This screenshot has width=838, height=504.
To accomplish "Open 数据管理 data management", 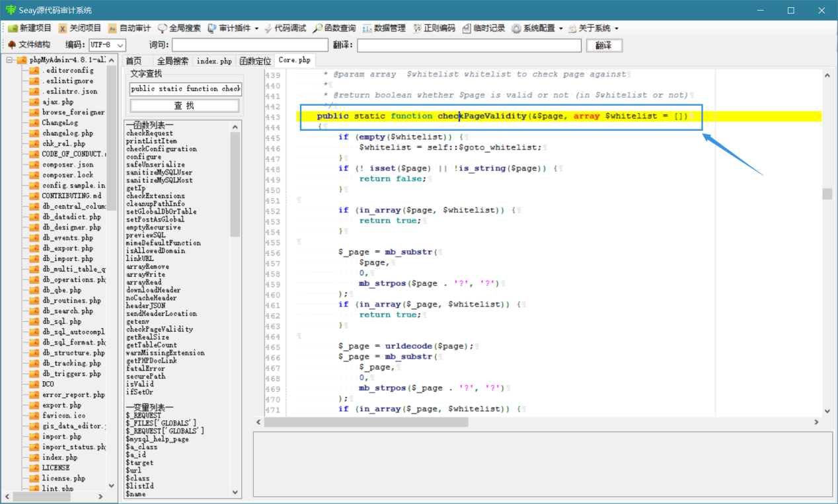I will [x=384, y=28].
